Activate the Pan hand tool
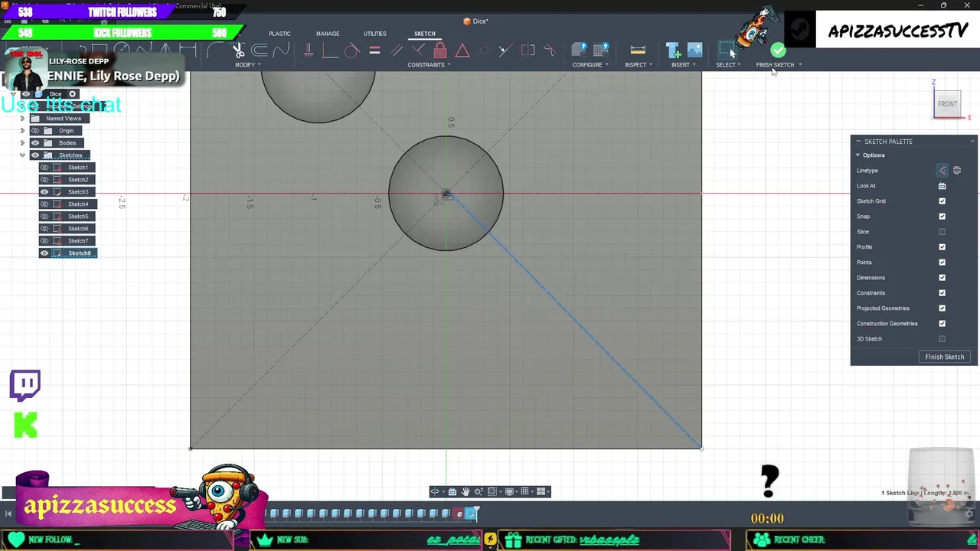Viewport: 980px width, 551px height. coord(465,491)
